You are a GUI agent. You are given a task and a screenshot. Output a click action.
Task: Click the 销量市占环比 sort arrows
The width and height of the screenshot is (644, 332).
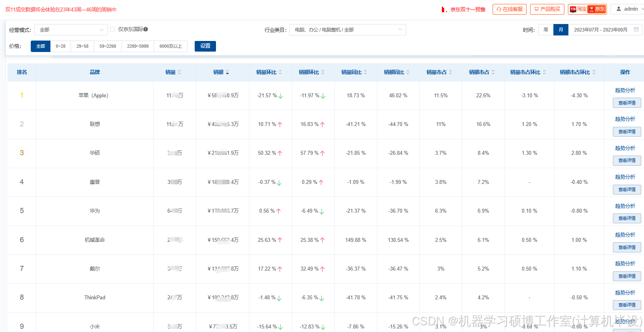point(544,72)
